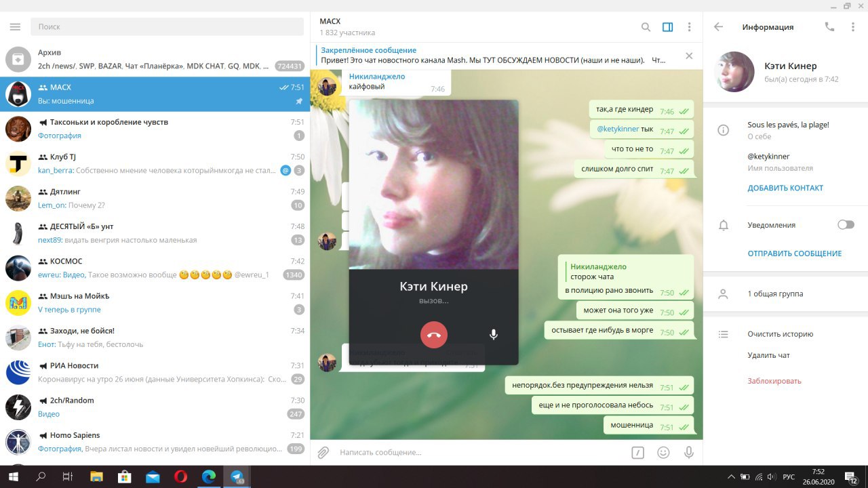Click the Windows Start button
This screenshot has width=868, height=488.
(x=14, y=476)
